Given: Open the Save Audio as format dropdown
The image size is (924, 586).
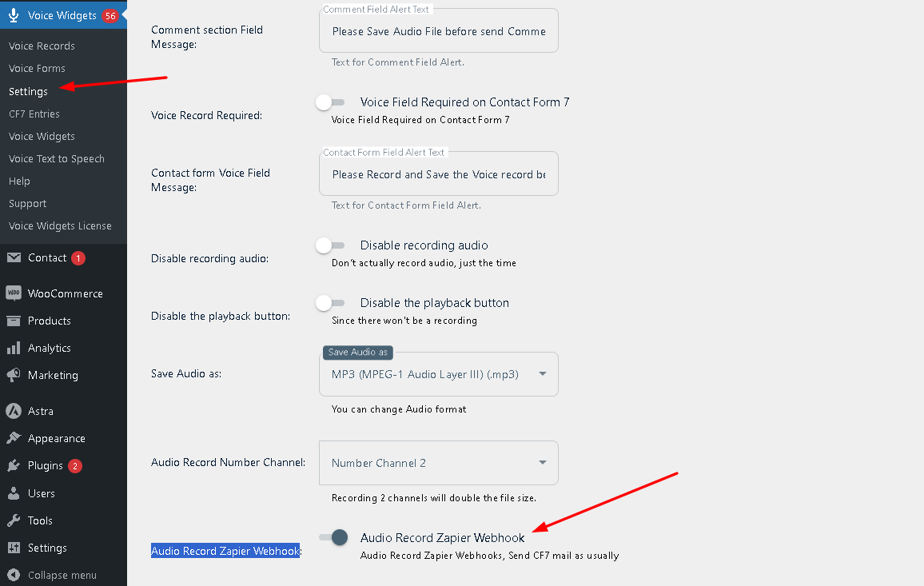Looking at the screenshot, I should 439,374.
